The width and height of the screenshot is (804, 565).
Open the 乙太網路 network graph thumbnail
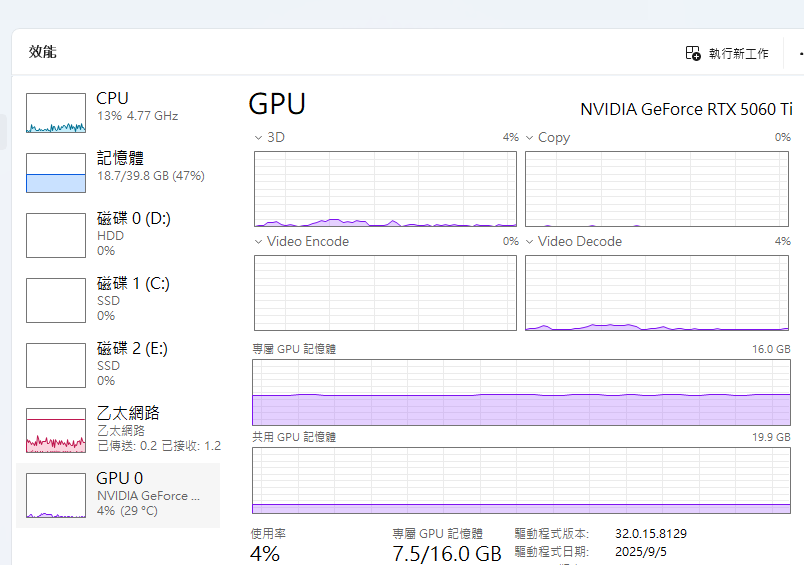[56, 430]
